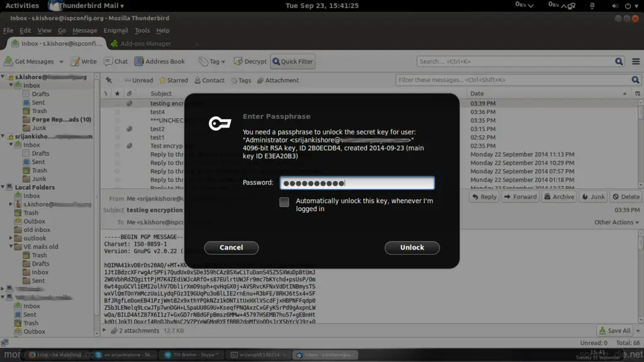
Task: Archive the current message
Action: 559,197
